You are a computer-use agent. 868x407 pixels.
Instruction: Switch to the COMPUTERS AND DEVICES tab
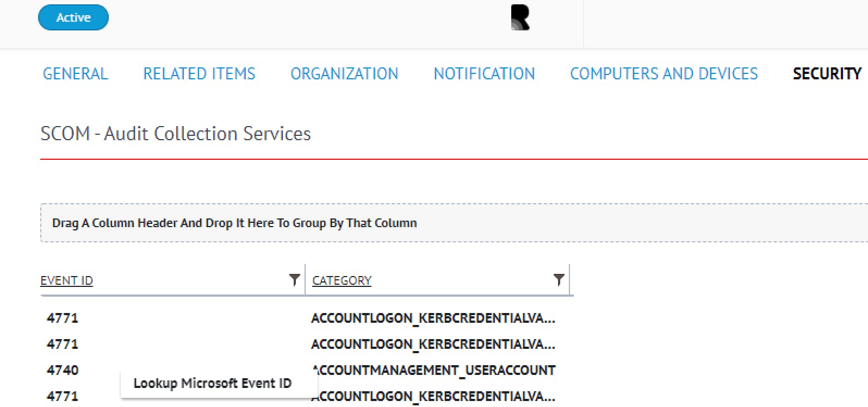click(664, 73)
